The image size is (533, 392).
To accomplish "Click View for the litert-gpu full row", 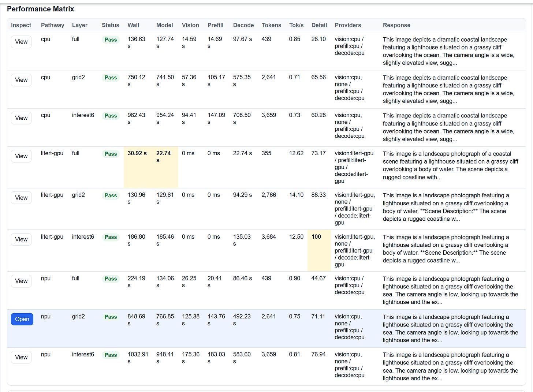I will 21,156.
